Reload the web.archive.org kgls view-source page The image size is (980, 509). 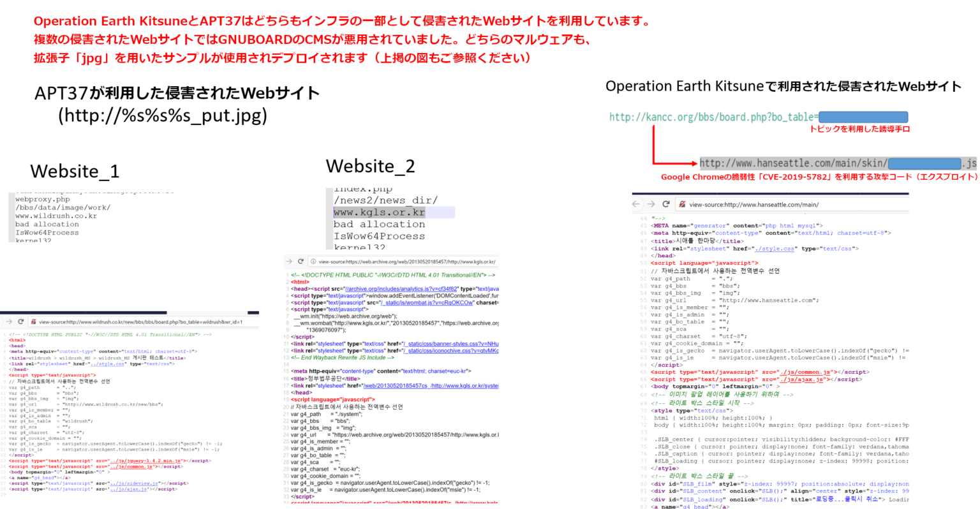click(x=301, y=262)
